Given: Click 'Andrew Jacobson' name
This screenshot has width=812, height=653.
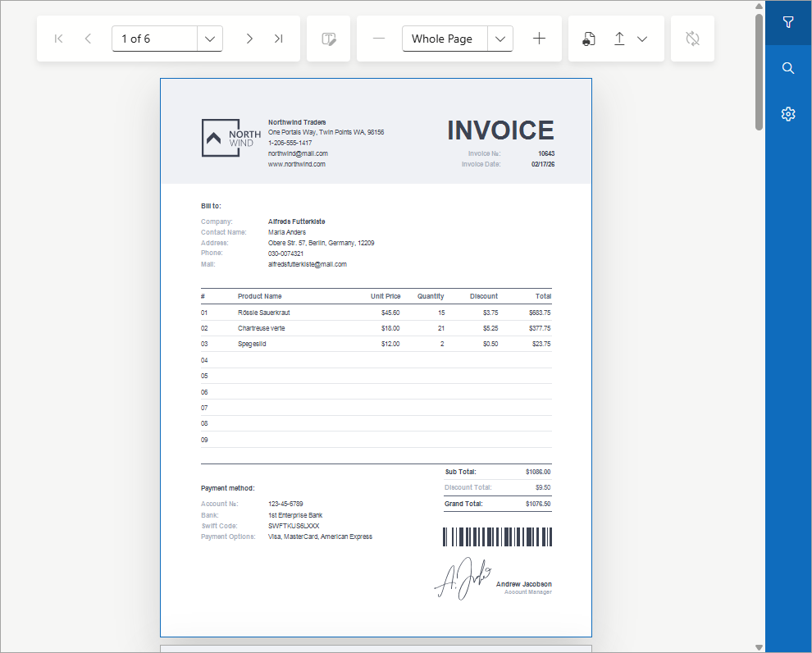Looking at the screenshot, I should pyautogui.click(x=523, y=584).
